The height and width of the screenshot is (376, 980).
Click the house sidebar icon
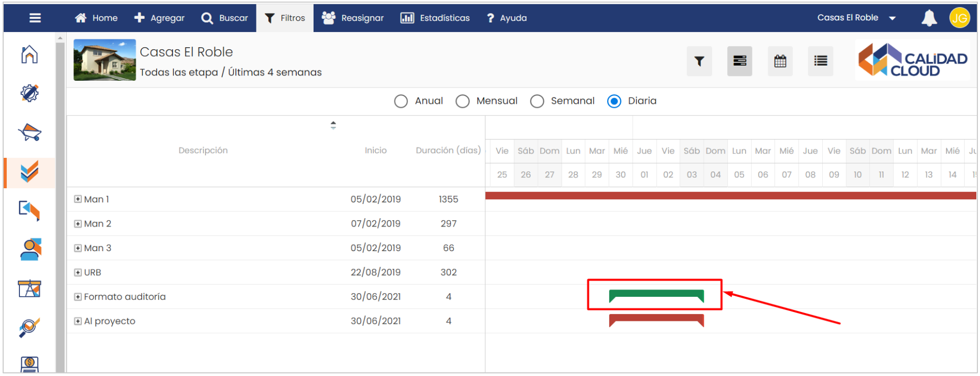[x=30, y=55]
